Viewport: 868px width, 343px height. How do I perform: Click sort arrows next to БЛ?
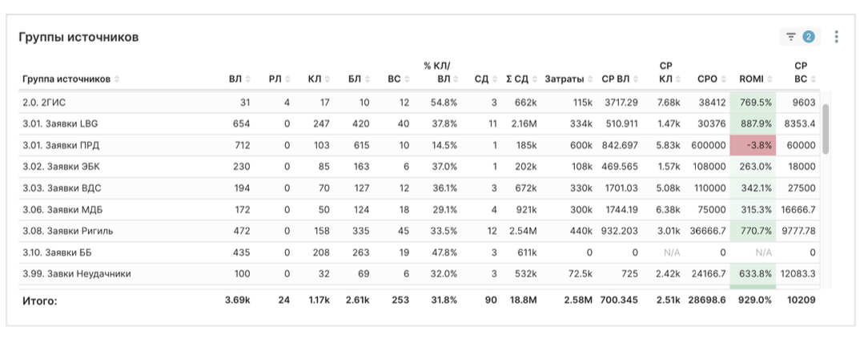(368, 79)
